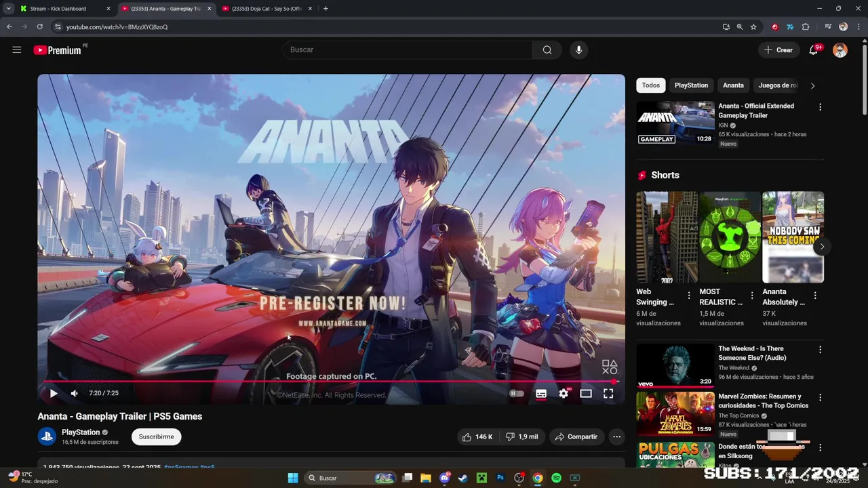Open Discord from the taskbar
The height and width of the screenshot is (488, 868).
coord(445,478)
